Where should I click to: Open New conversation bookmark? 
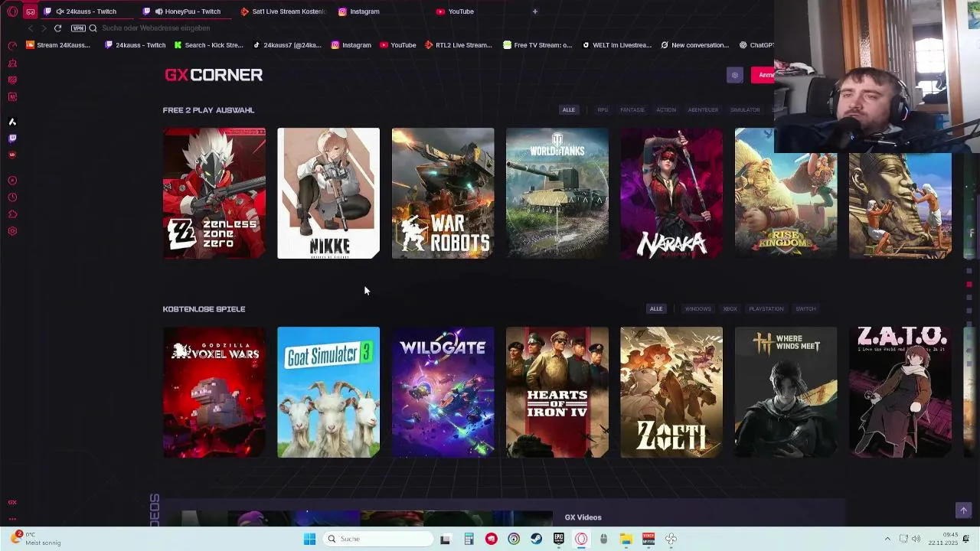(x=695, y=45)
